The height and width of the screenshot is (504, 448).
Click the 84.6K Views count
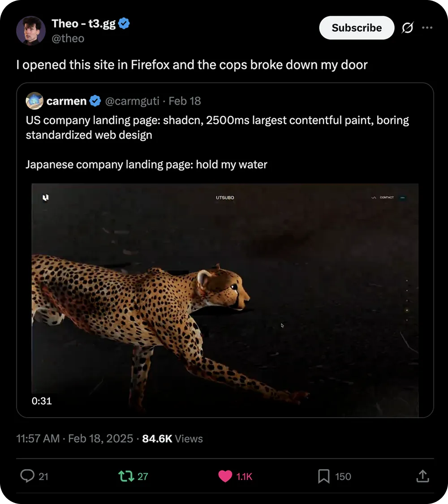tap(172, 439)
